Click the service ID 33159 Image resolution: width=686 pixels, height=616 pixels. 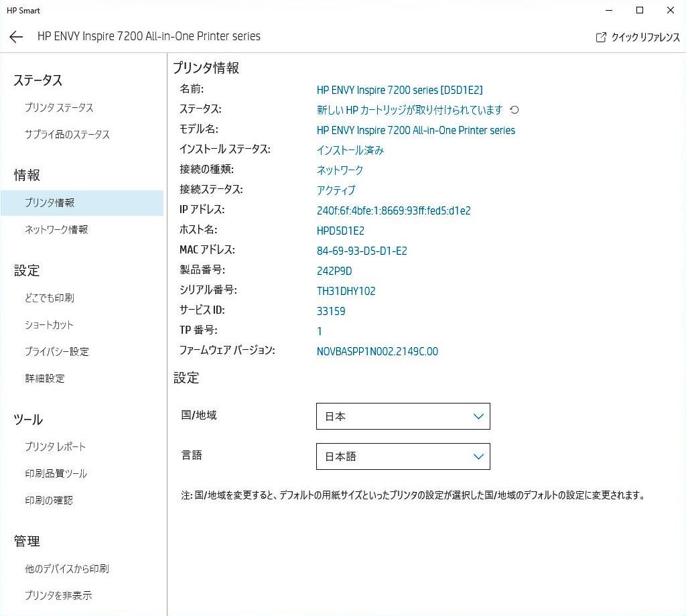[x=331, y=311]
